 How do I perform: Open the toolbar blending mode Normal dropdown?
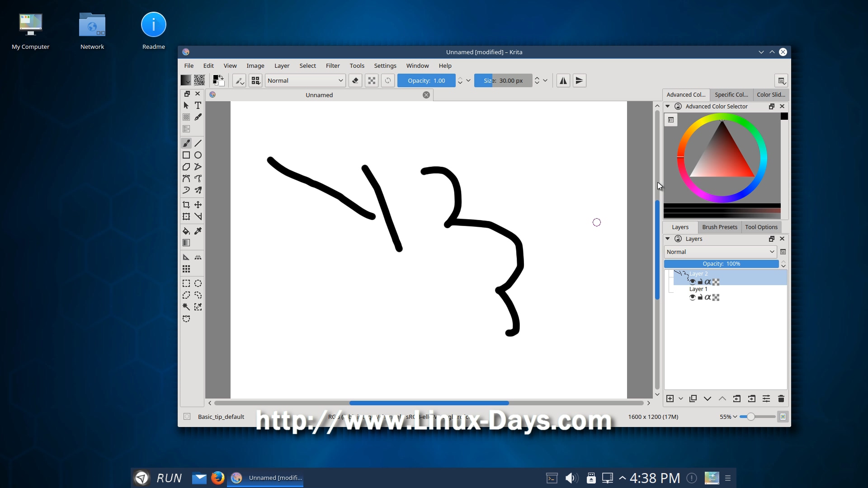pyautogui.click(x=305, y=80)
